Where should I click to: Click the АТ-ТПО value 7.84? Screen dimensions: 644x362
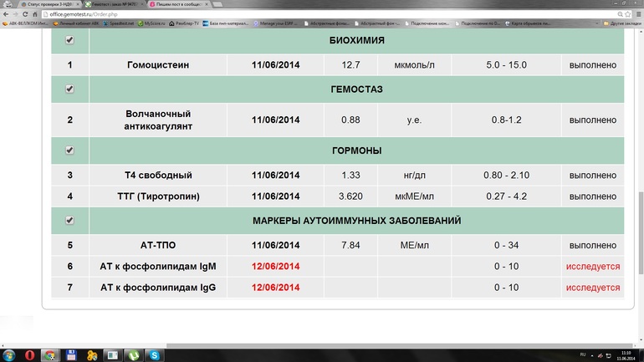pyautogui.click(x=350, y=245)
